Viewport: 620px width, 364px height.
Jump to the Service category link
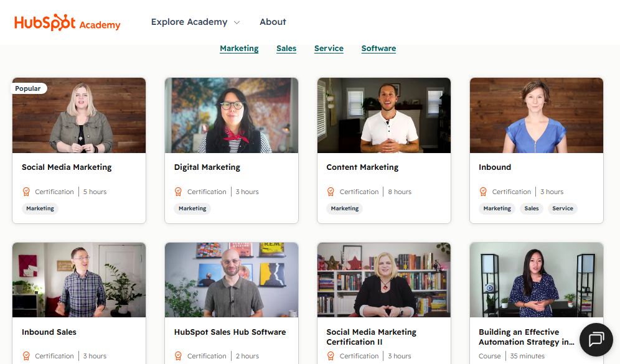329,48
